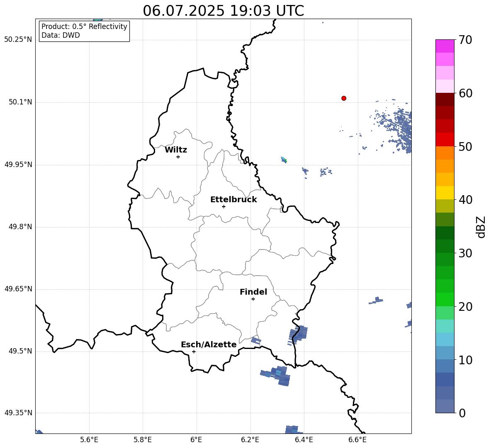Click the 49.5°N latitude label
Image resolution: width=491 pixels, height=448 pixels.
[20, 351]
